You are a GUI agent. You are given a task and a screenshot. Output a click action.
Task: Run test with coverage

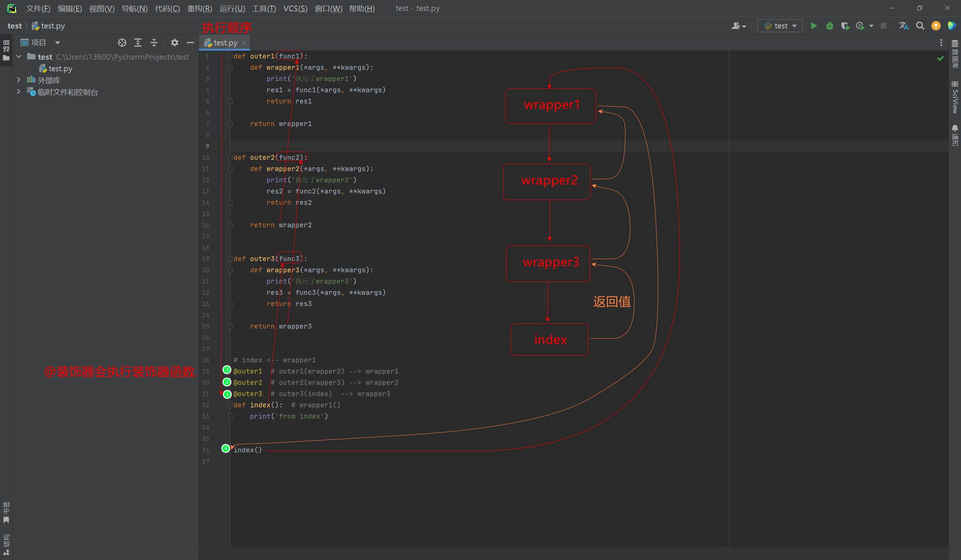pyautogui.click(x=845, y=26)
